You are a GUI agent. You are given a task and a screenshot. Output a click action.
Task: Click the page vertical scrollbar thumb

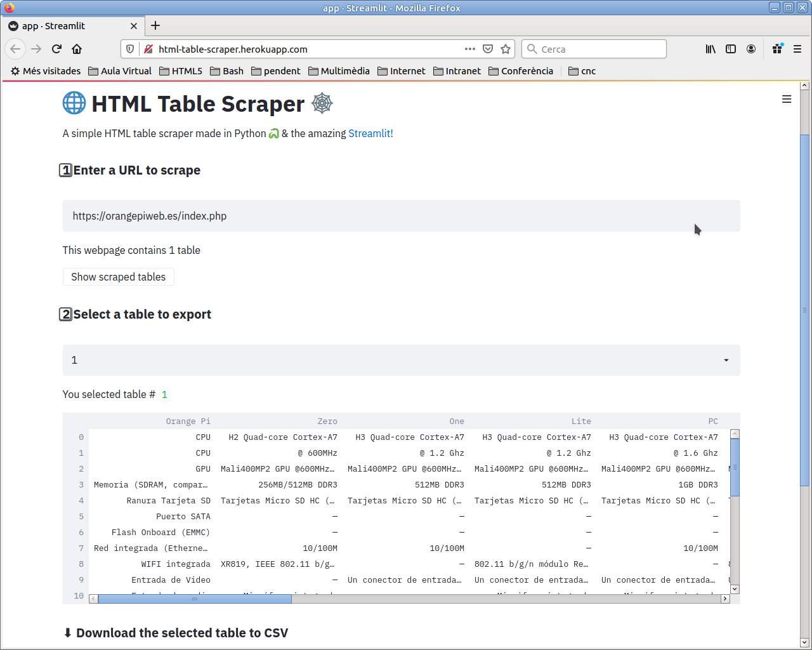(804, 310)
